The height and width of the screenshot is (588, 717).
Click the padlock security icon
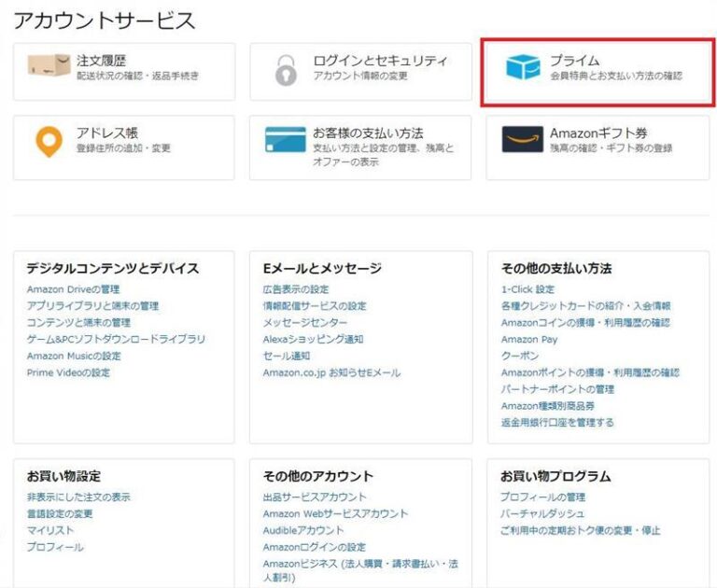(x=286, y=70)
